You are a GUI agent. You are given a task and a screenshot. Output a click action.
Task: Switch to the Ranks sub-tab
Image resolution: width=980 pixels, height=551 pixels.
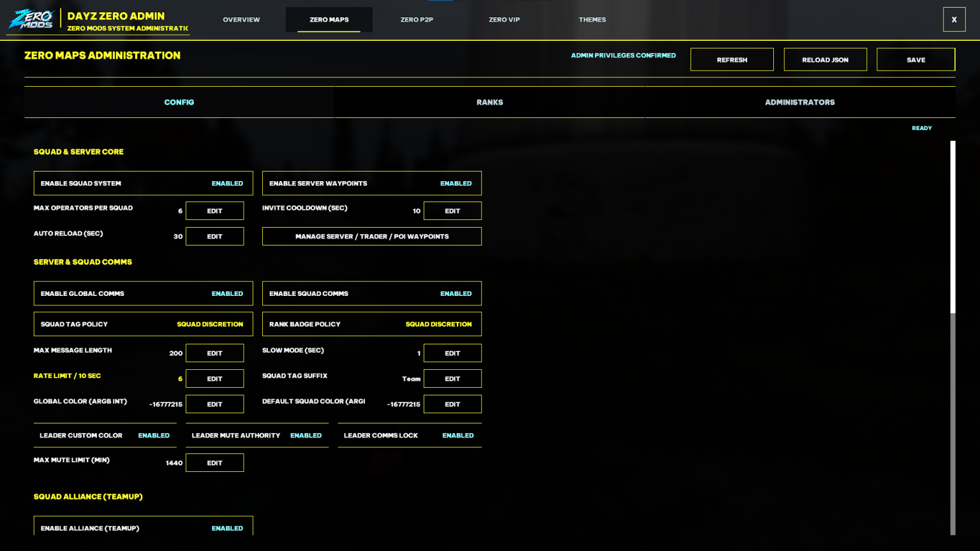[x=489, y=102]
